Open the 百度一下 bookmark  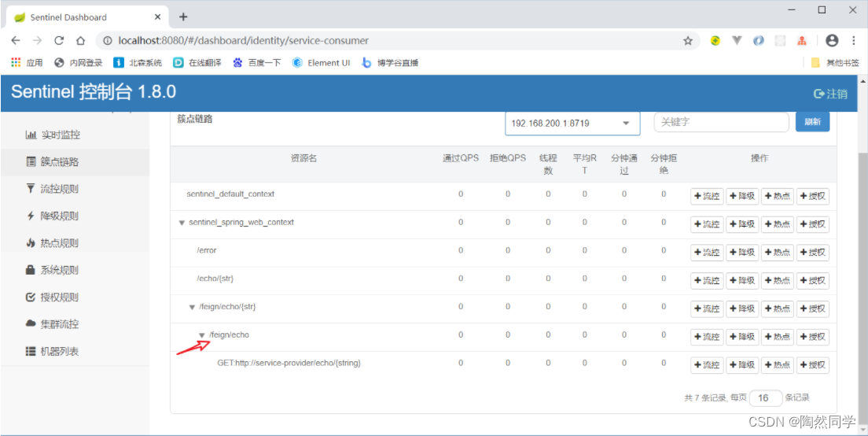coord(257,63)
